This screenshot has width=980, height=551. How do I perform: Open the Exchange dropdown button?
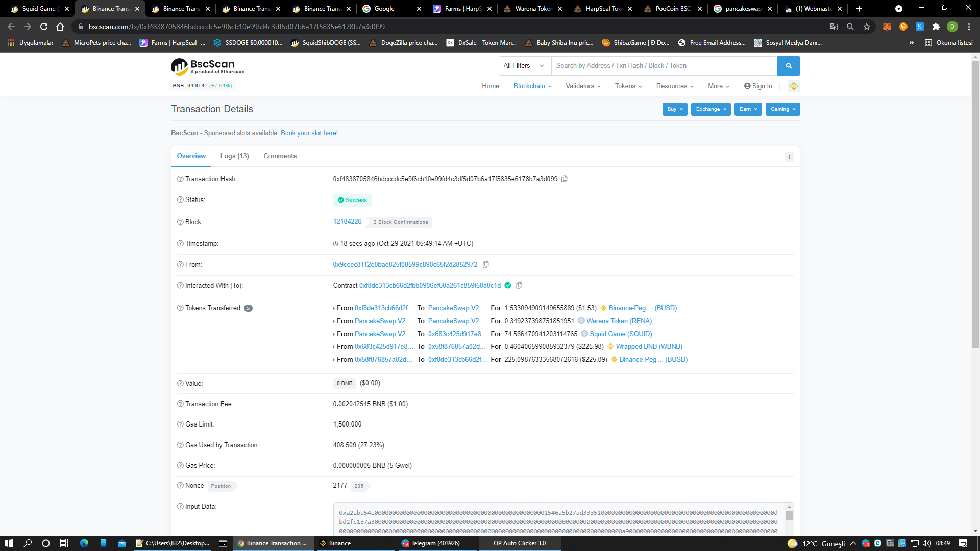[x=710, y=109]
